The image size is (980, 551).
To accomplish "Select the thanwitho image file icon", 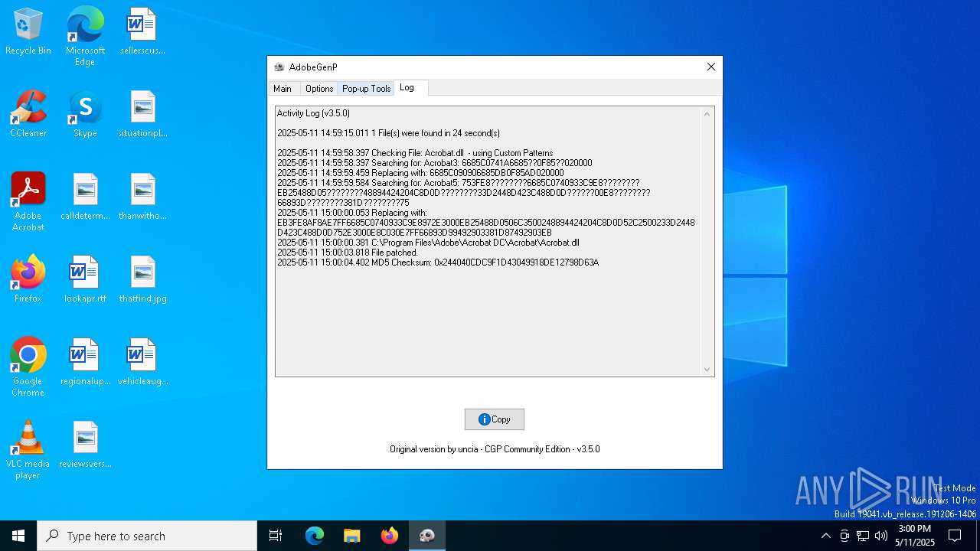I will (142, 197).
